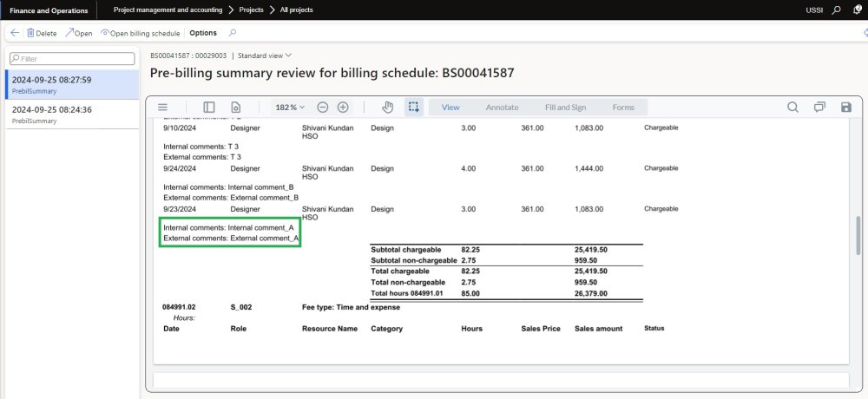
Task: Switch to the Annotate tab
Action: 502,107
